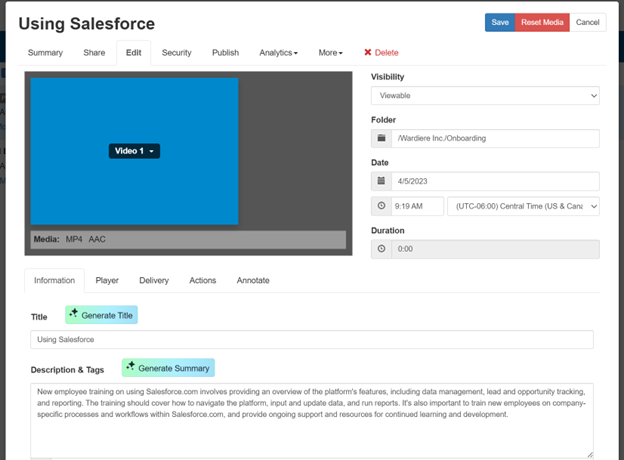Open the calendar icon next to Date
This screenshot has height=460, width=624.
pos(380,181)
